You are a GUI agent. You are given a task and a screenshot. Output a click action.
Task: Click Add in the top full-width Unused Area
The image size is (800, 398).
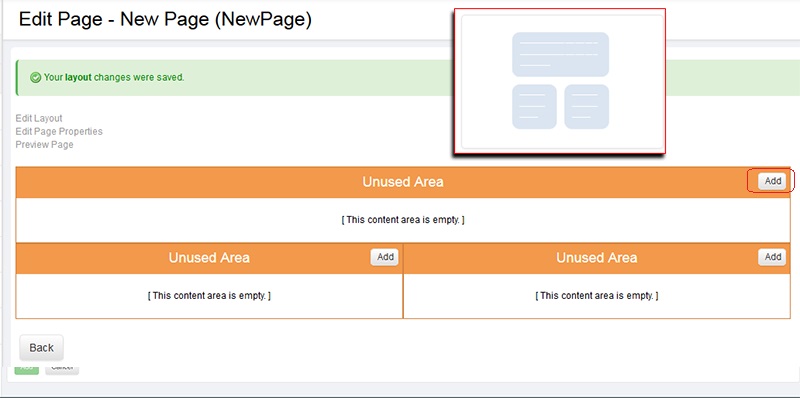tap(772, 181)
